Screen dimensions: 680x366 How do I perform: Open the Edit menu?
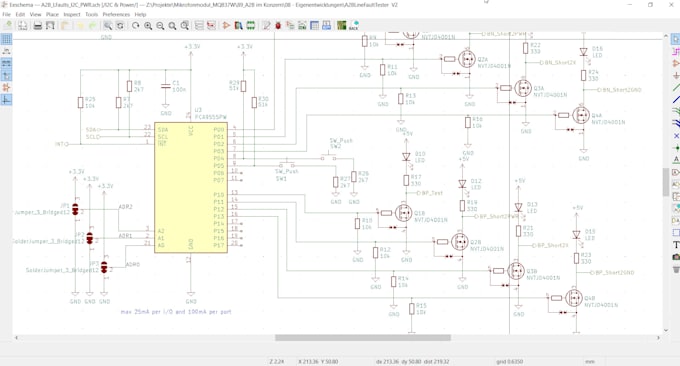pyautogui.click(x=20, y=14)
